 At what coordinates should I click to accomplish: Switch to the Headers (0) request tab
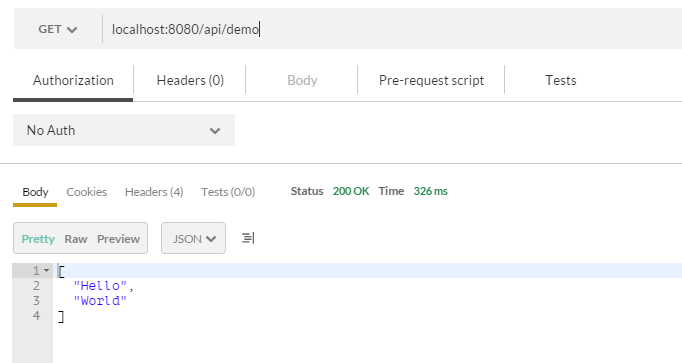coord(190,80)
